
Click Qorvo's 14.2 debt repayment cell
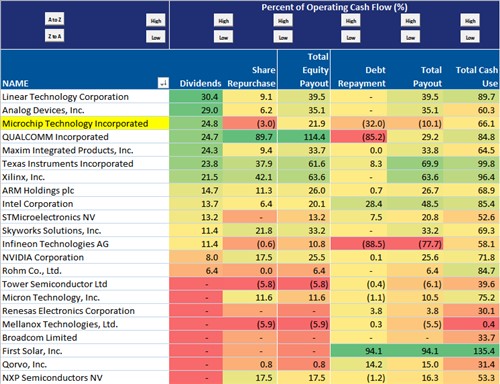[x=359, y=364]
